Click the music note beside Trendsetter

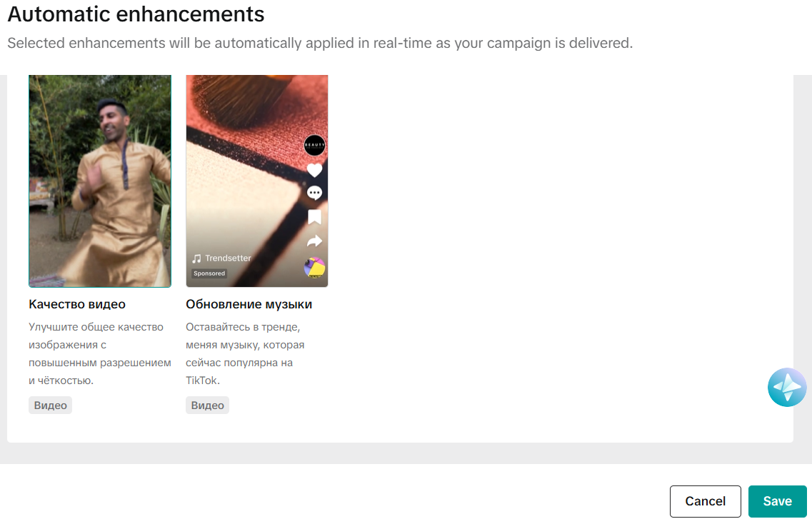tap(197, 258)
